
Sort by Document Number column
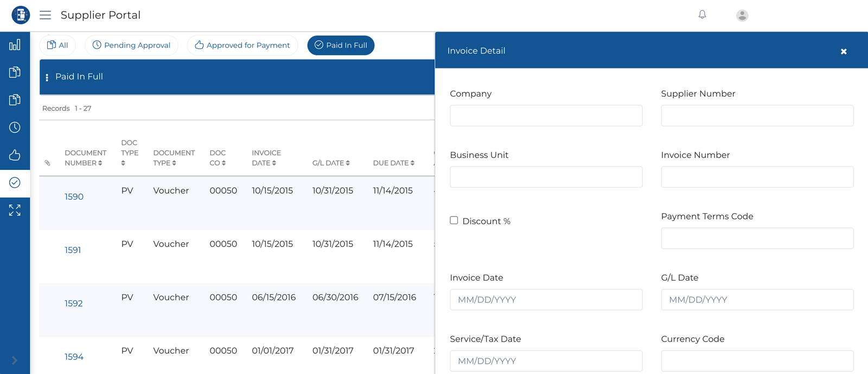[85, 158]
